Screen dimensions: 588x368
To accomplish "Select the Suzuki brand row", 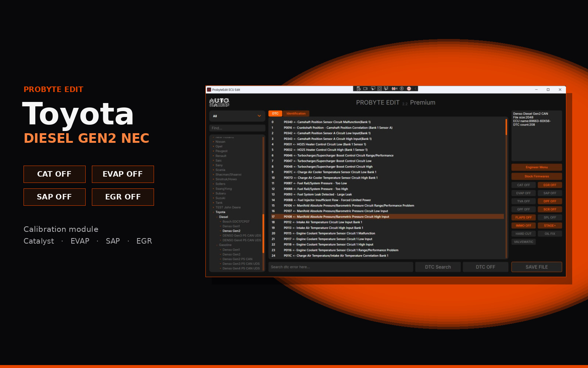I will (x=220, y=198).
